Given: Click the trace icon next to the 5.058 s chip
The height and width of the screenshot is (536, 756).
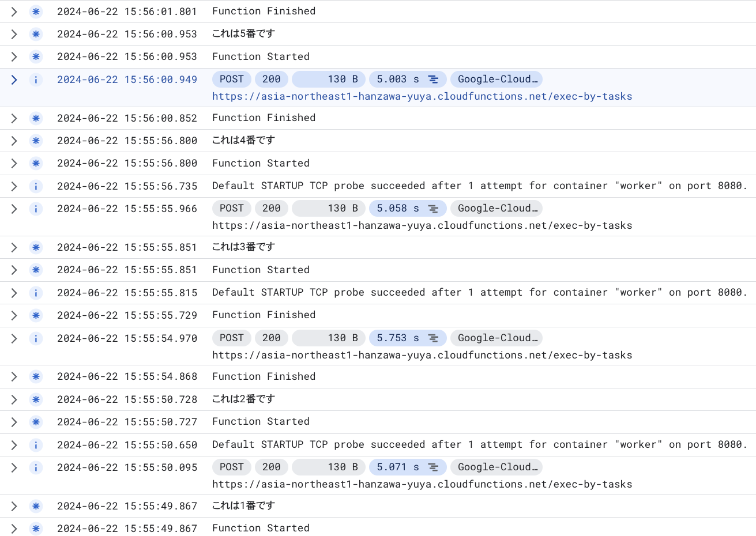Looking at the screenshot, I should pyautogui.click(x=434, y=209).
